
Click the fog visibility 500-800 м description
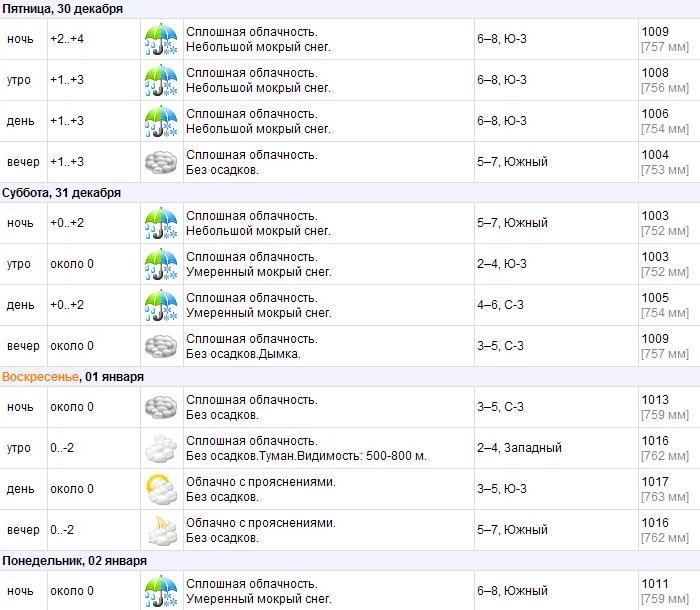306,456
